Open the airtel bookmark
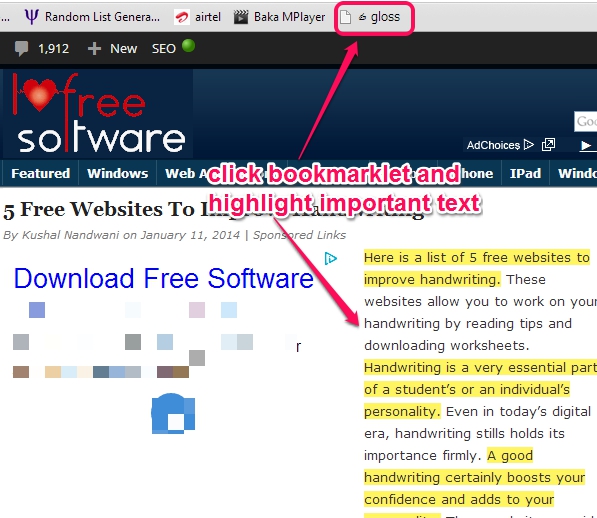 [x=197, y=17]
